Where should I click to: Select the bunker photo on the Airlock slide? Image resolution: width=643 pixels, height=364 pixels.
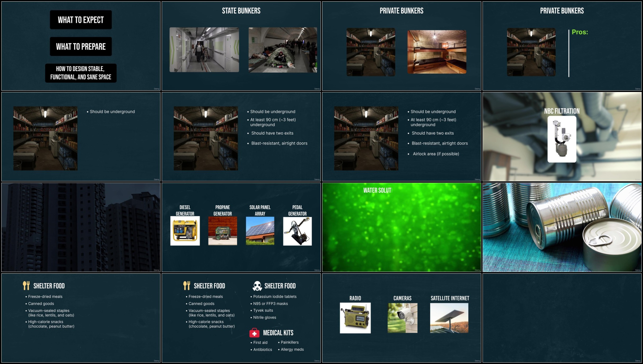click(366, 138)
